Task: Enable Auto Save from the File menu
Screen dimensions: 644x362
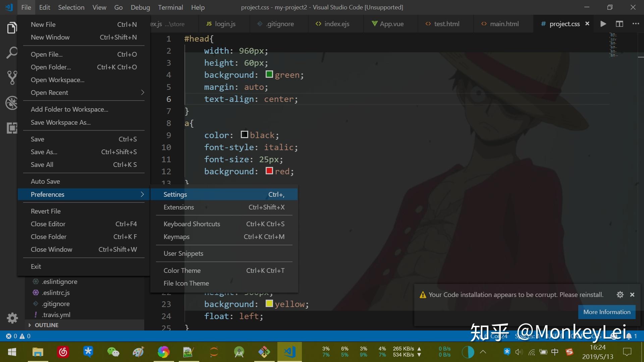Action: coord(45,181)
